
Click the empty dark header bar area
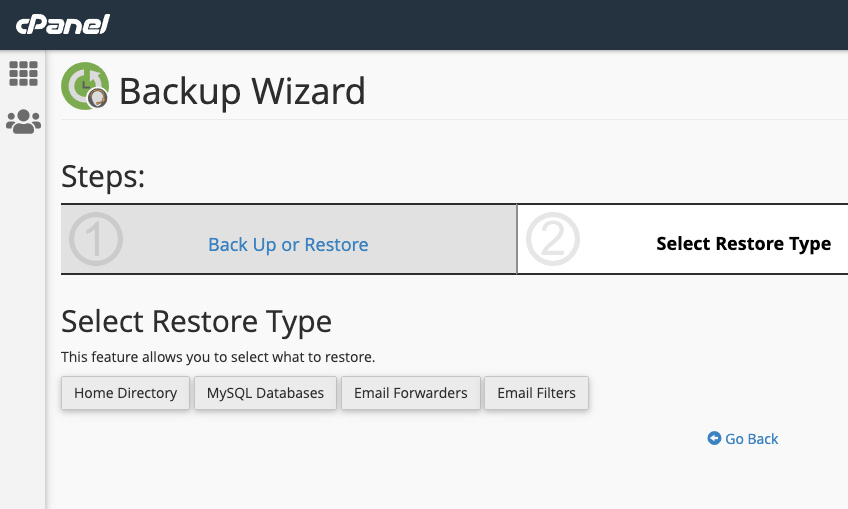click(x=480, y=24)
